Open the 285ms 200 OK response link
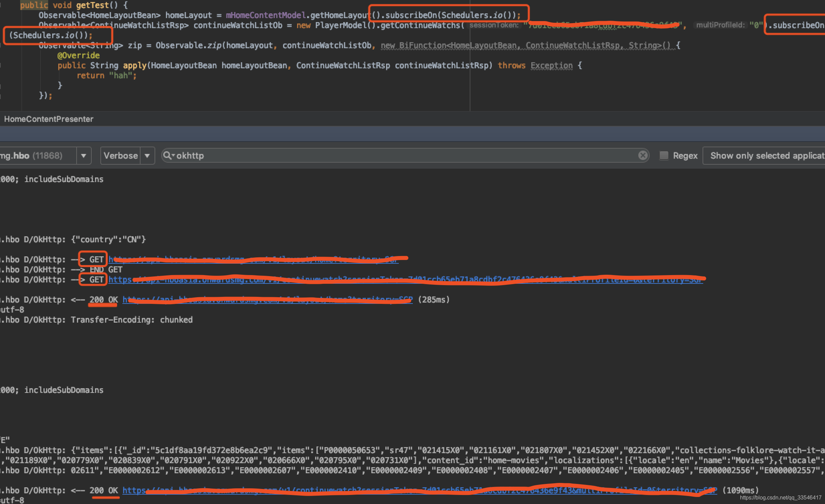Viewport: 825px width, 504px height. pos(267,300)
